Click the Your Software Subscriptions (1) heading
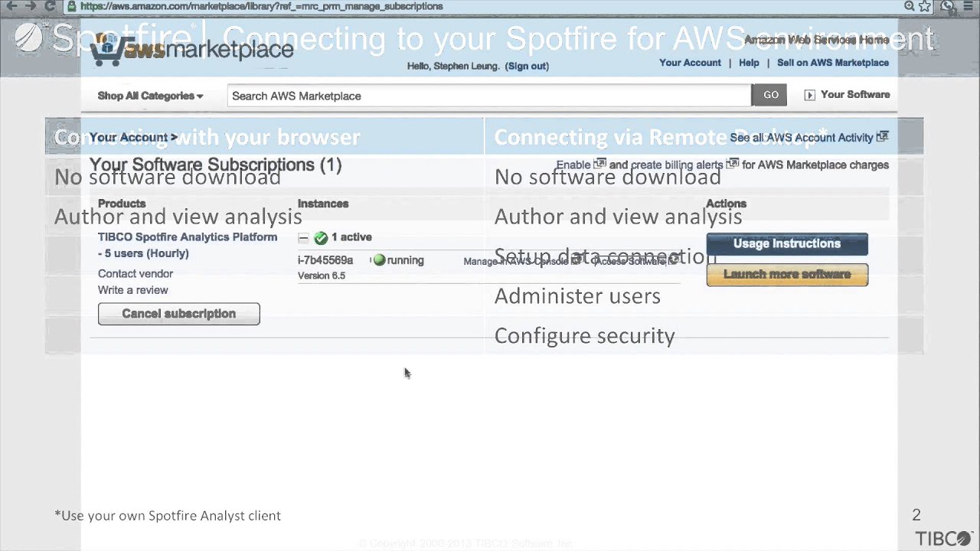This screenshot has width=980, height=551. point(215,165)
